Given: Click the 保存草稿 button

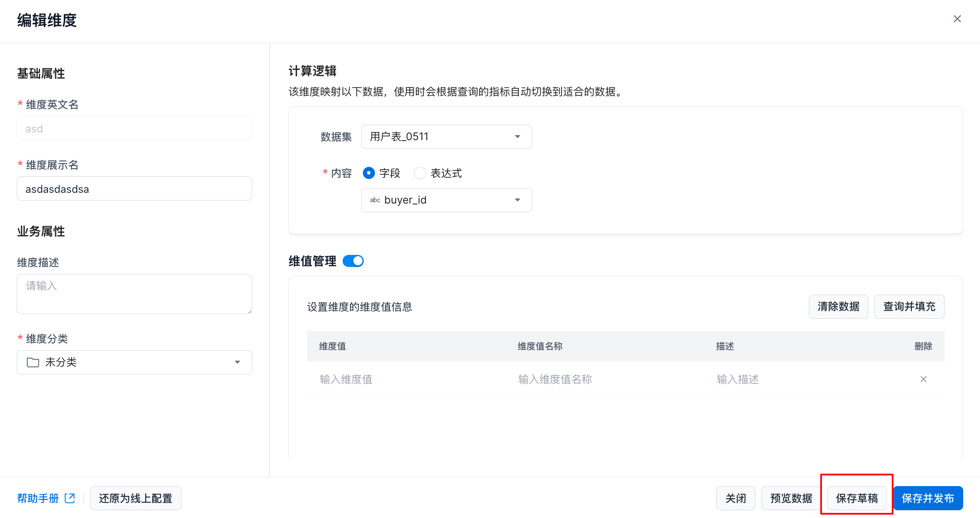Looking at the screenshot, I should click(x=857, y=498).
